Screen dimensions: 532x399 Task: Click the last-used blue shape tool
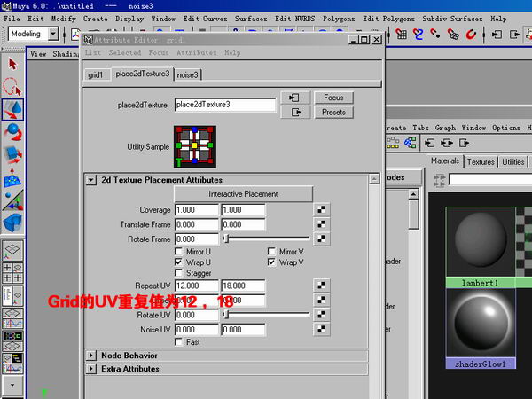tap(12, 223)
